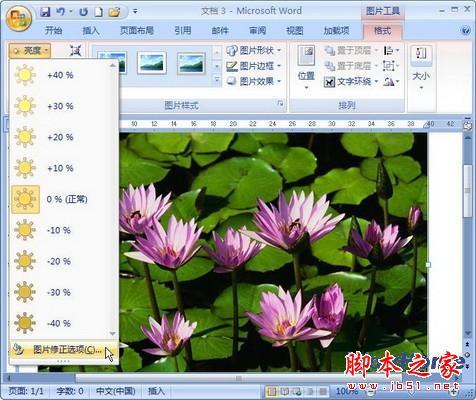Open a file via folder icon
The height and width of the screenshot is (400, 476).
pos(114,12)
